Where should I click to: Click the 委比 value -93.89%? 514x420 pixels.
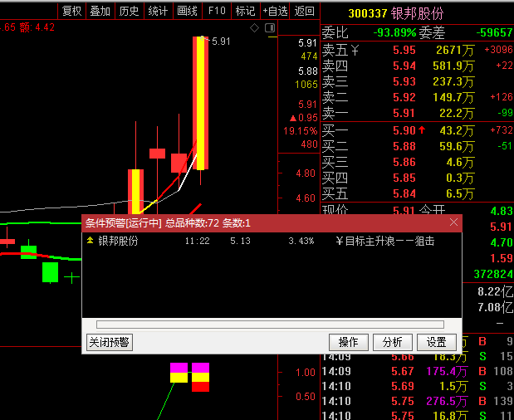point(394,32)
